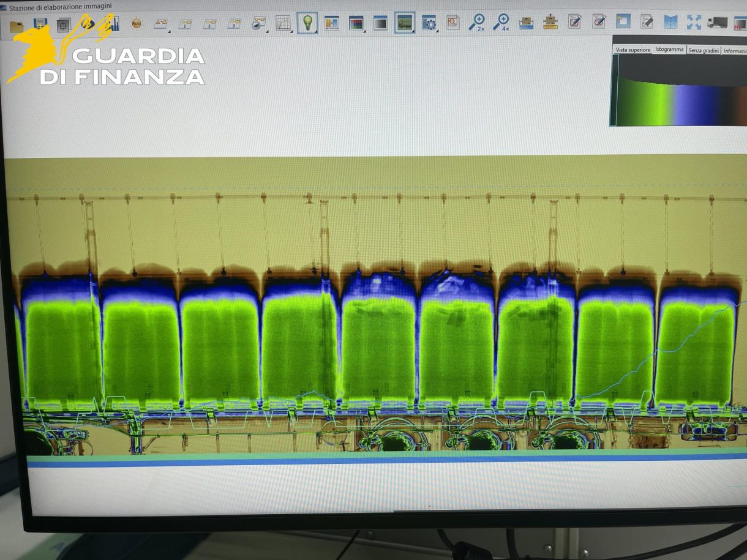Toggle the highlighted light bulb tool
This screenshot has width=747, height=560.
pos(307,23)
